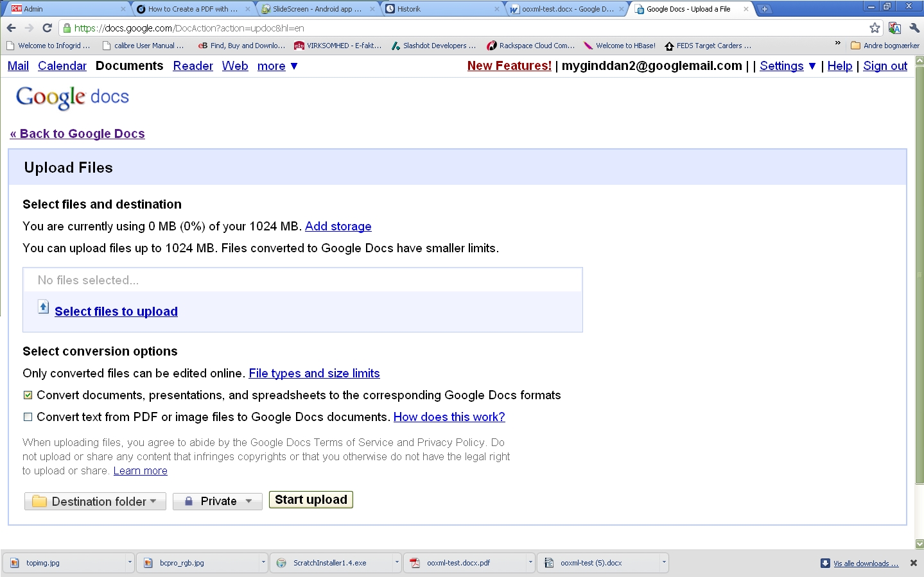Open the browser wrench settings icon
The image size is (924, 577).
[914, 28]
